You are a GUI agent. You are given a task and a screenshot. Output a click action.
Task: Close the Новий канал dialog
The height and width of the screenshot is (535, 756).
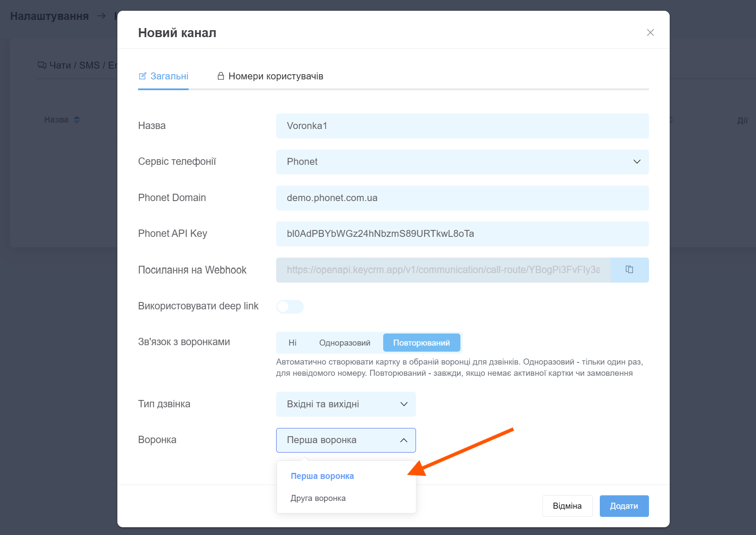[x=650, y=33]
